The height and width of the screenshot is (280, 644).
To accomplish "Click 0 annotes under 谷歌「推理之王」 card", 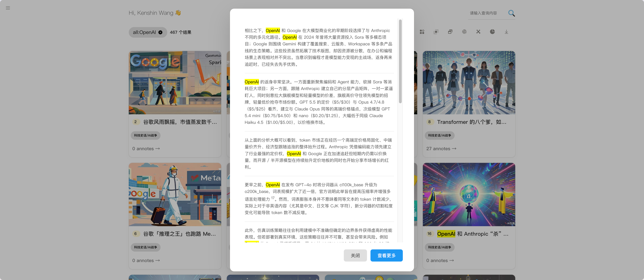I will point(146,260).
